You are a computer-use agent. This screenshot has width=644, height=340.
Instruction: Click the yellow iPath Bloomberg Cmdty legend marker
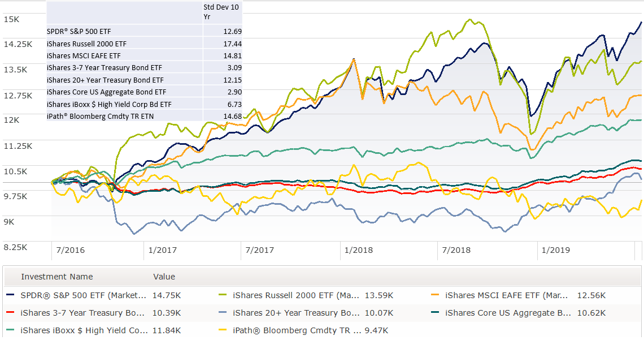[x=223, y=330]
